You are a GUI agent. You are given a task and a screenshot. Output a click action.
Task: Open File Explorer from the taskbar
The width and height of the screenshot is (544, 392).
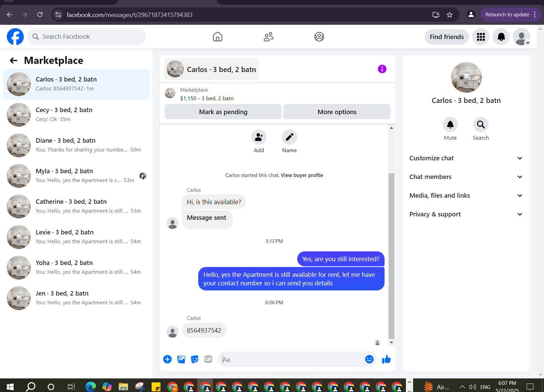(x=123, y=387)
